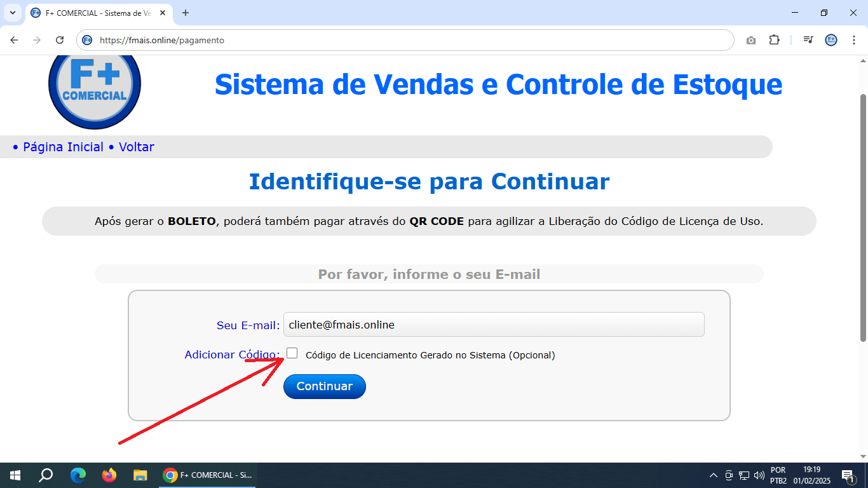
Task: Click the POR PTB2 language indicator
Action: 778,475
